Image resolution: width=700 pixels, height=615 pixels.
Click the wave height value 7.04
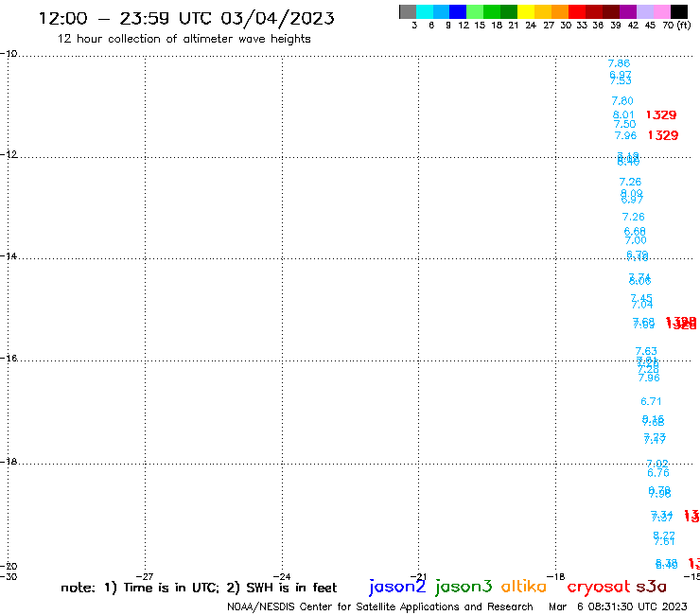pyautogui.click(x=642, y=305)
